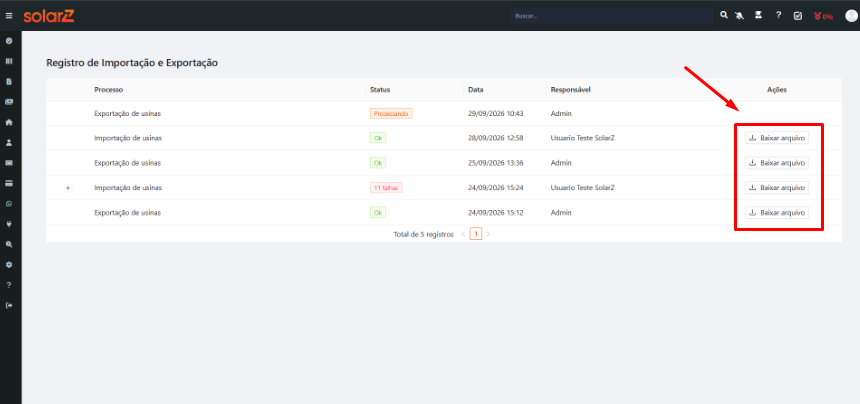Click the Ok badge for 25/09/2026 row
The height and width of the screenshot is (404, 860).
tap(378, 163)
